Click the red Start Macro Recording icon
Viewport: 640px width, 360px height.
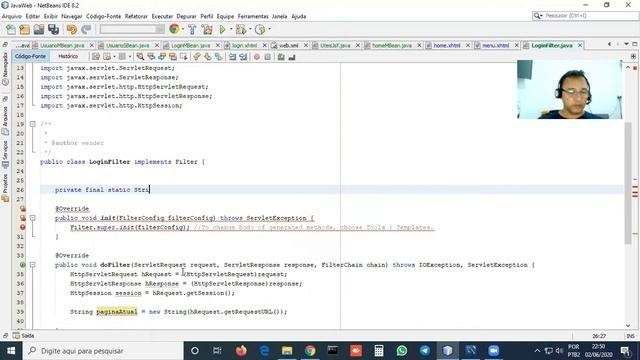point(257,57)
